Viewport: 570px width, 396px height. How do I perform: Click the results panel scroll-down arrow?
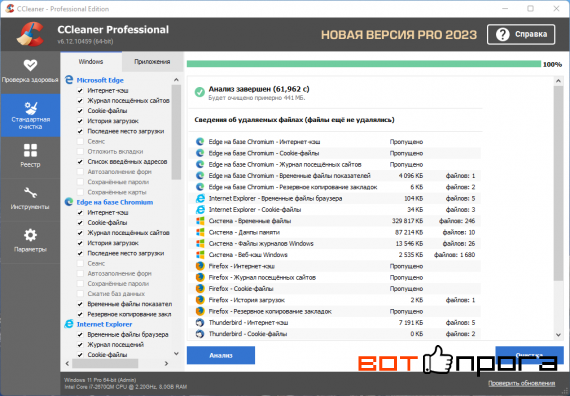click(x=558, y=335)
